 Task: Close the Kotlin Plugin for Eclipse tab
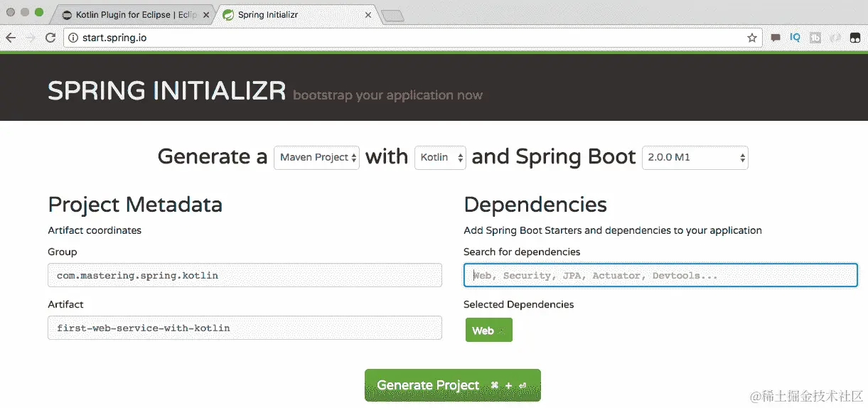pos(206,14)
